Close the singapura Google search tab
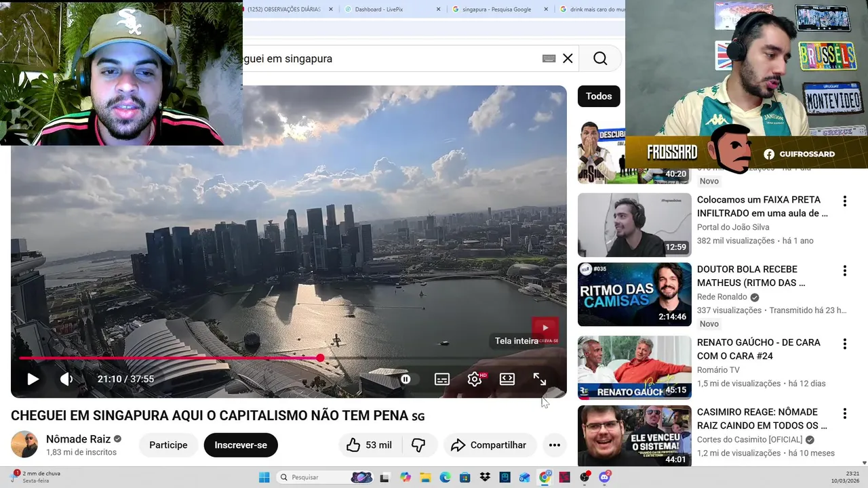Screen dimensions: 868x488 tap(547, 9)
